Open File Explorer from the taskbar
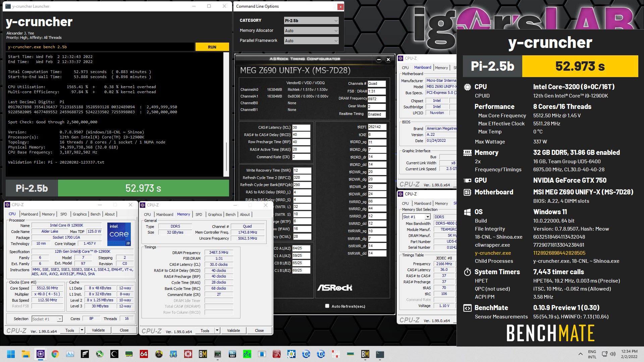Image resolution: width=644 pixels, height=362 pixels. point(25,354)
